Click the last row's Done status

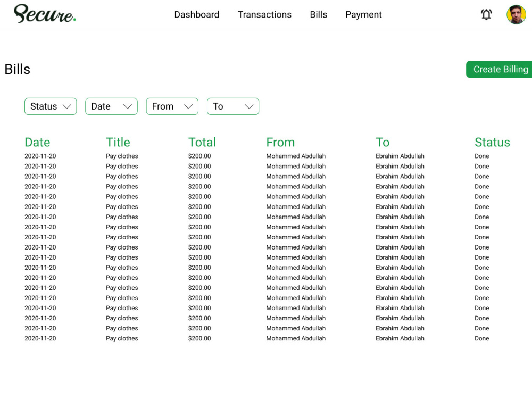click(x=482, y=338)
